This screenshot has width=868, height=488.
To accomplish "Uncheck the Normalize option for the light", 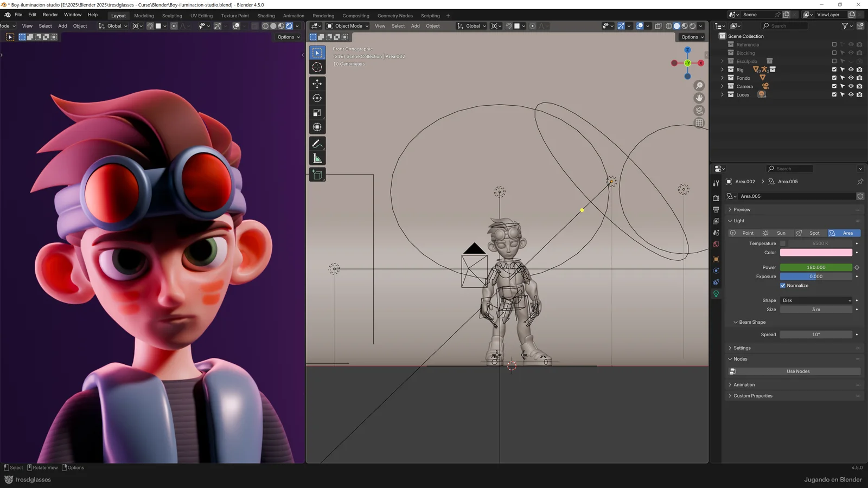I will [x=783, y=285].
